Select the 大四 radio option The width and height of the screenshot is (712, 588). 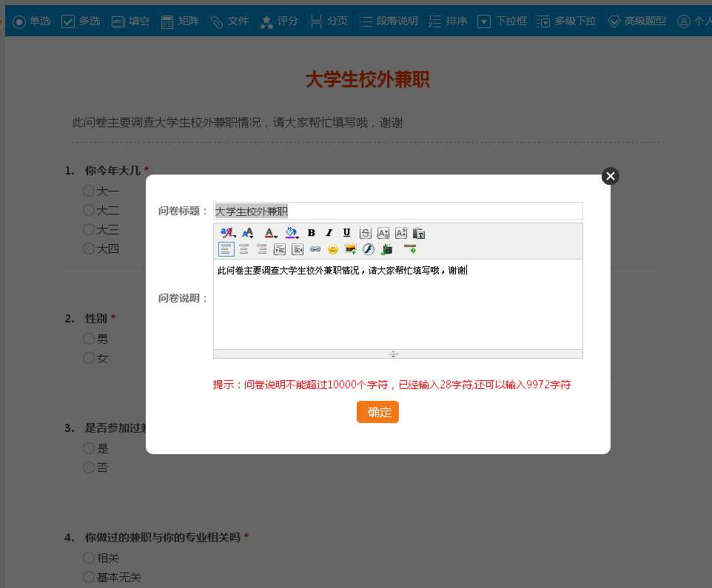(x=89, y=249)
